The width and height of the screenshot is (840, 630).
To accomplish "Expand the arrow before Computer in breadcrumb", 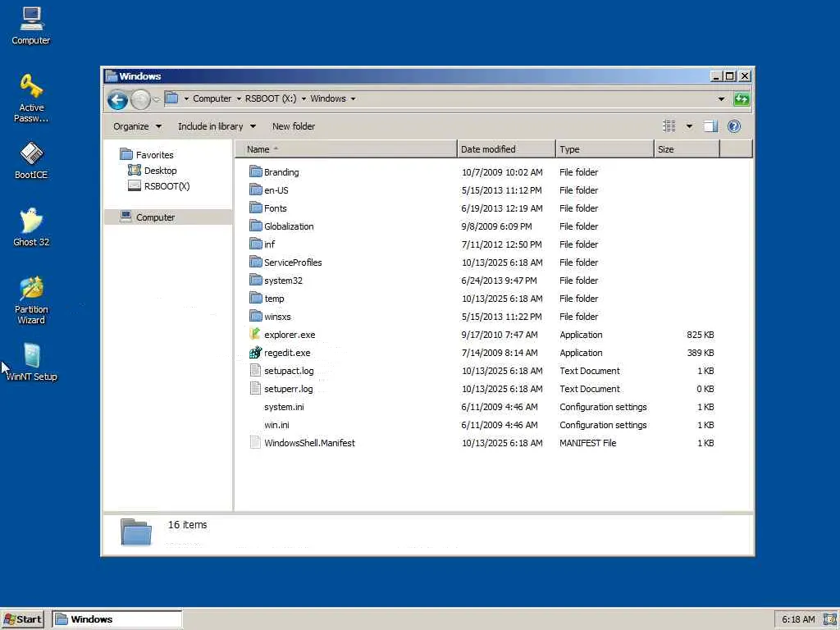I will tap(186, 99).
